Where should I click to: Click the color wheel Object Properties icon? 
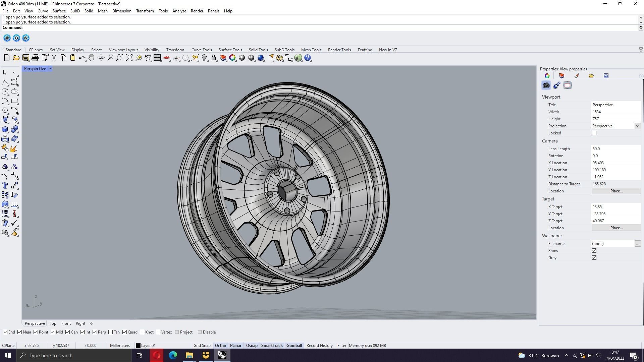point(232,58)
